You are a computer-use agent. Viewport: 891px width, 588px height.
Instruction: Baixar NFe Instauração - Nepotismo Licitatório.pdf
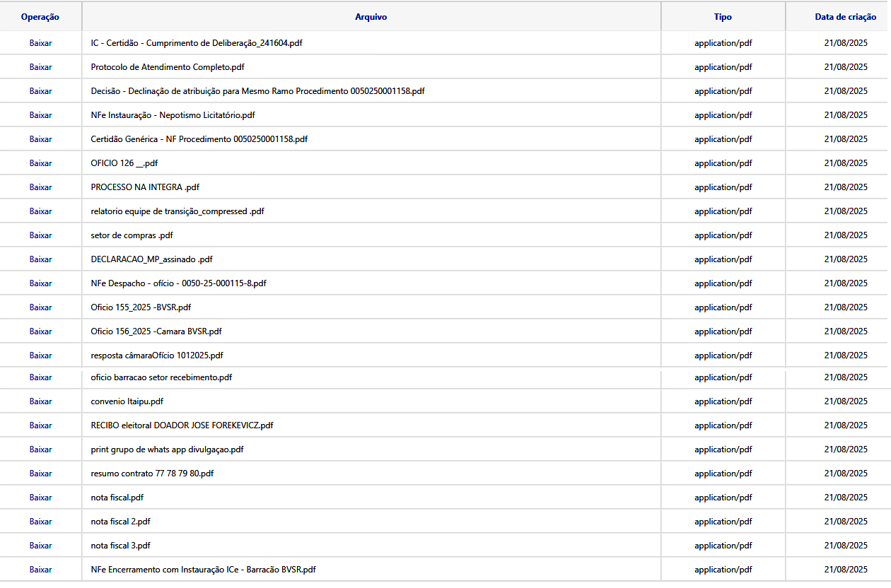click(40, 115)
